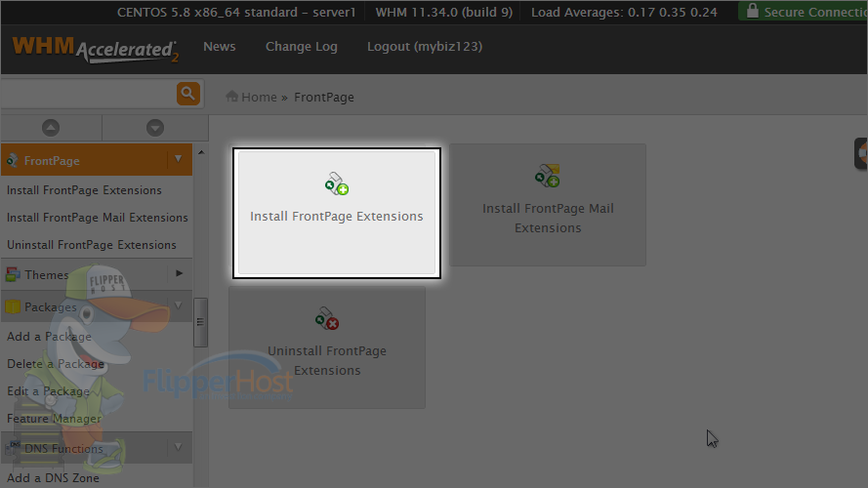This screenshot has height=488, width=868.
Task: Click the Uninstall FrontPage Extensions tile label
Action: 327,361
